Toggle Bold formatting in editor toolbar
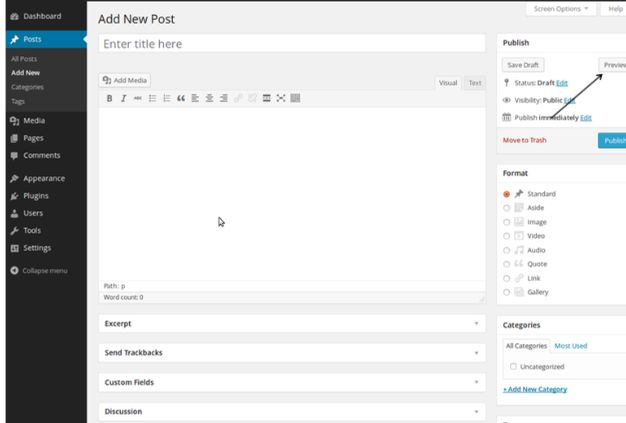 (109, 98)
